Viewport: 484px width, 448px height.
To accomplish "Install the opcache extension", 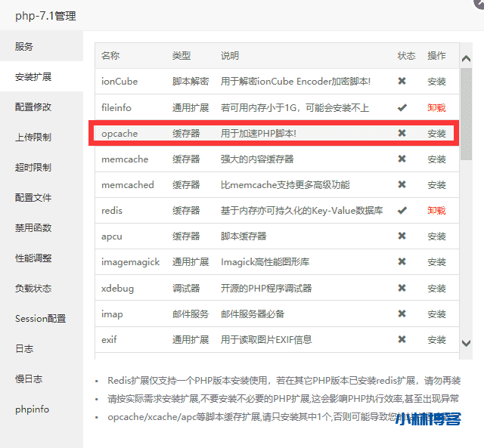I will 436,134.
